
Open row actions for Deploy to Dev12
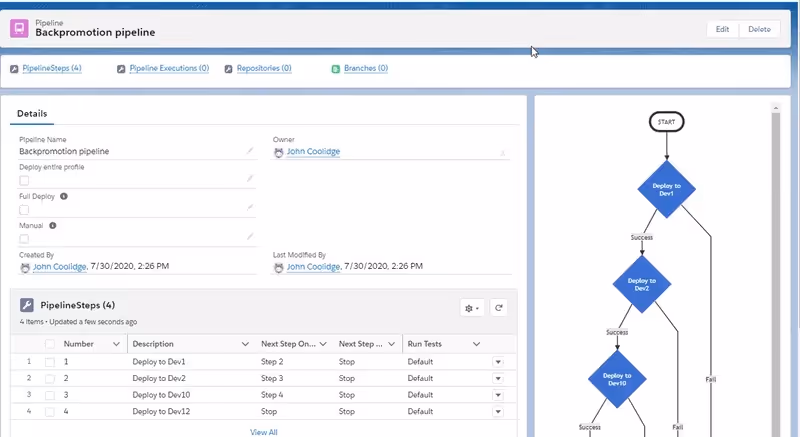tap(498, 412)
